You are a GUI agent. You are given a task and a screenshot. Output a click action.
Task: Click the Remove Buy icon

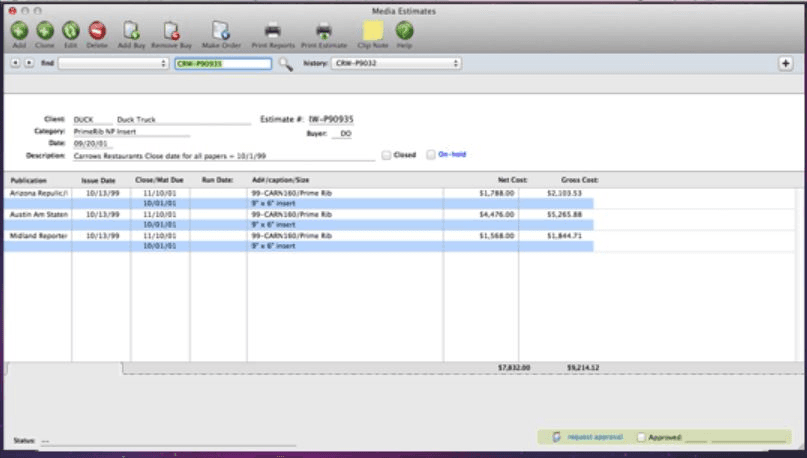(170, 32)
